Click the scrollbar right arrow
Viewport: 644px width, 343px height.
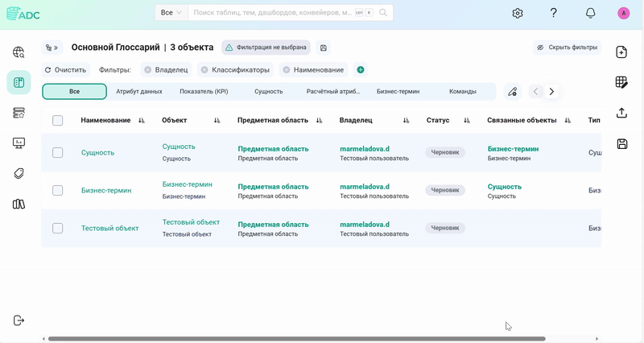click(x=597, y=339)
